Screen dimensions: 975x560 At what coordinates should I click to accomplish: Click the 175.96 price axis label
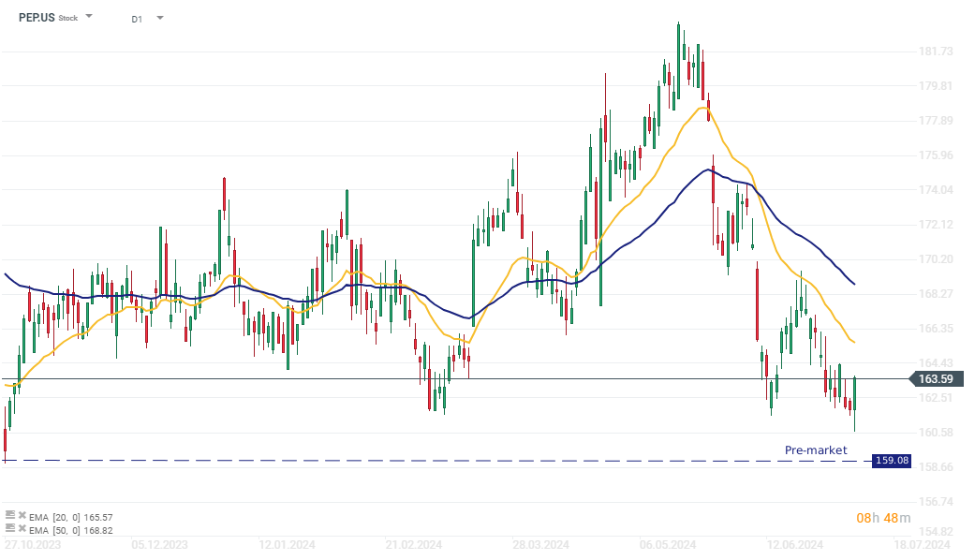(936, 155)
